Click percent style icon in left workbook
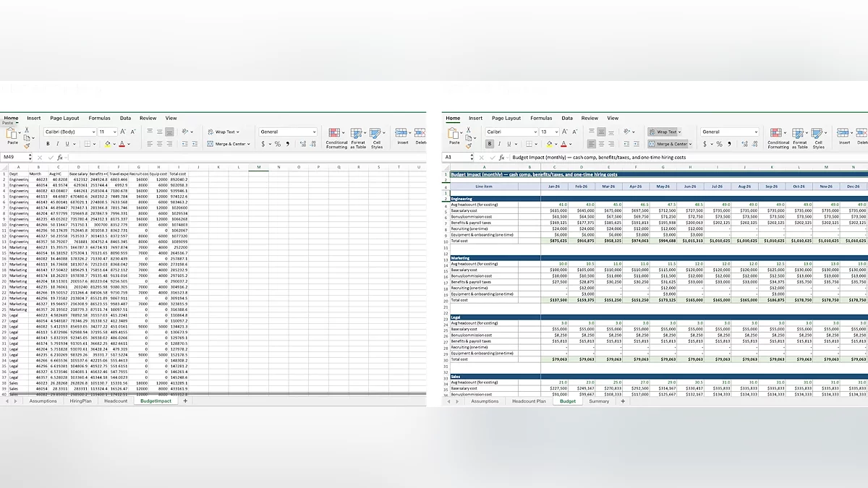Image resolution: width=868 pixels, height=488 pixels. click(278, 144)
